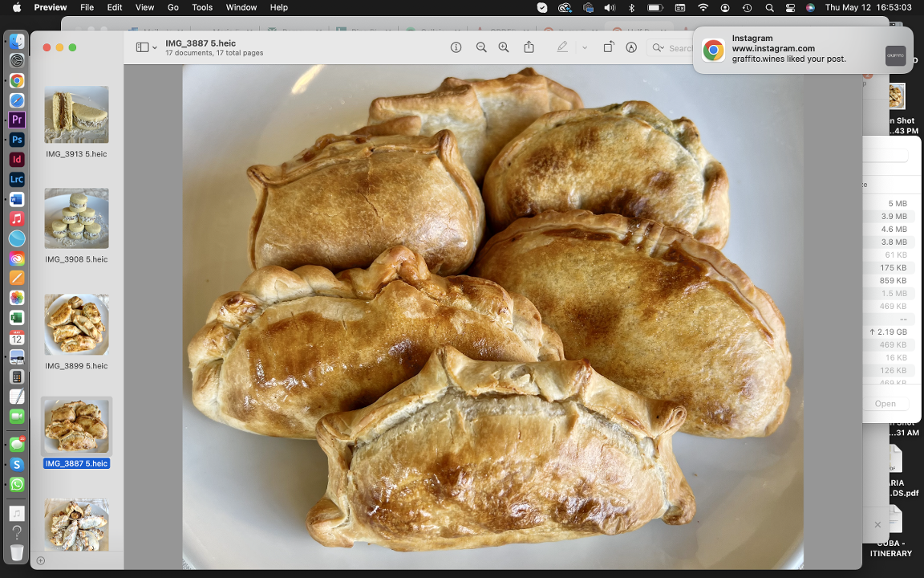Open Microsoft Excel in the Dock
Image resolution: width=924 pixels, height=578 pixels.
point(17,317)
